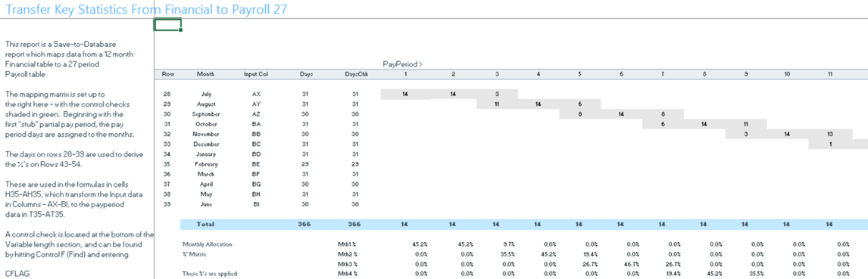Image resolution: width=868 pixels, height=279 pixels.
Task: Select December's pay period 11 cell showing 1
Action: click(x=829, y=144)
